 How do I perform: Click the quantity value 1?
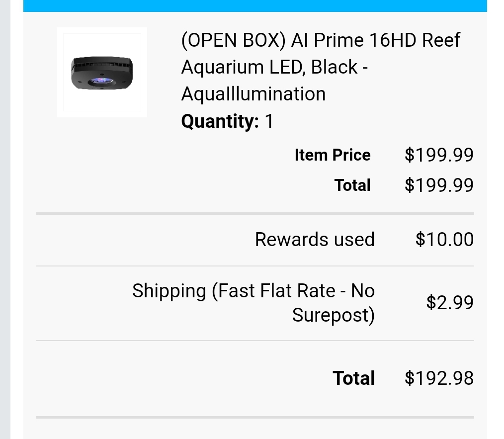269,121
